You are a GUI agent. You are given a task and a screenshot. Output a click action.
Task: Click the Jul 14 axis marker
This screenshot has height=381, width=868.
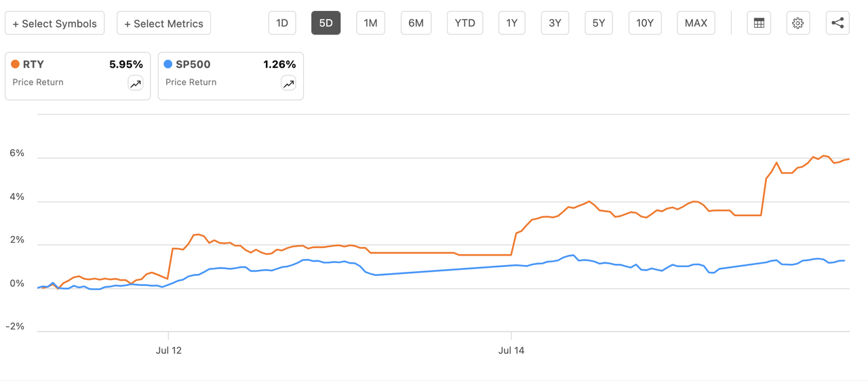point(511,350)
